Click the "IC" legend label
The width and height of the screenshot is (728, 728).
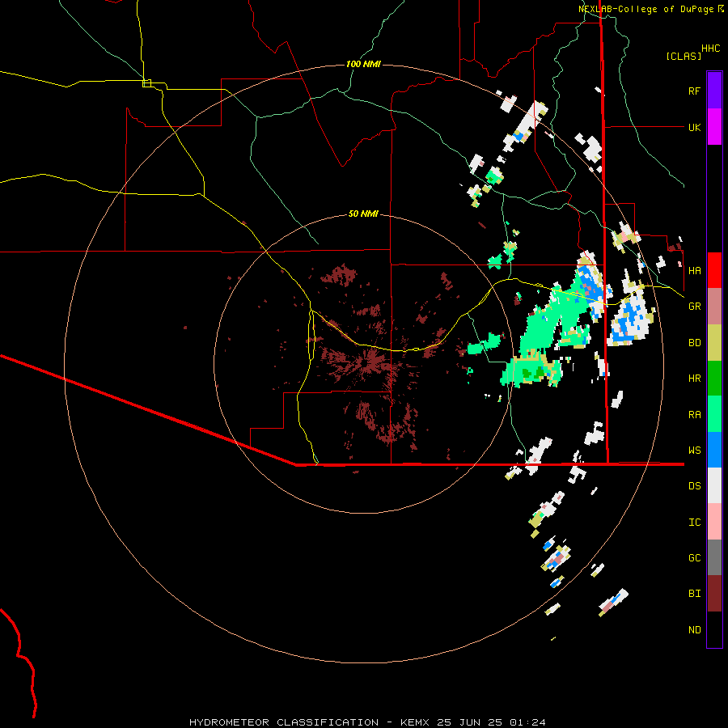pos(694,523)
